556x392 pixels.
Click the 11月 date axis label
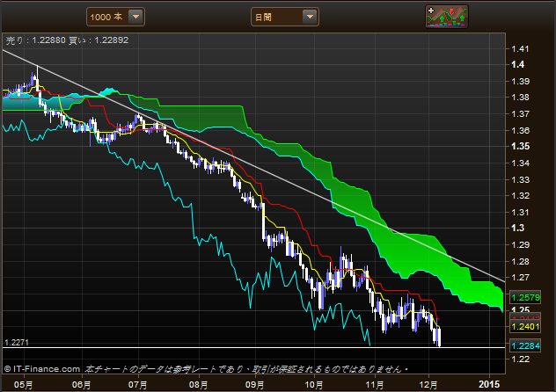click(375, 385)
